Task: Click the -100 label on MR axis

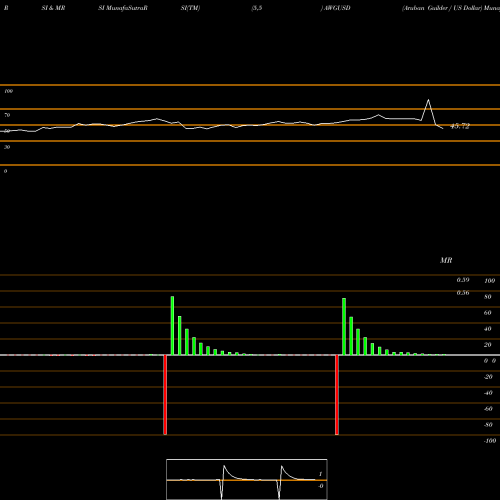Action: 490,441
